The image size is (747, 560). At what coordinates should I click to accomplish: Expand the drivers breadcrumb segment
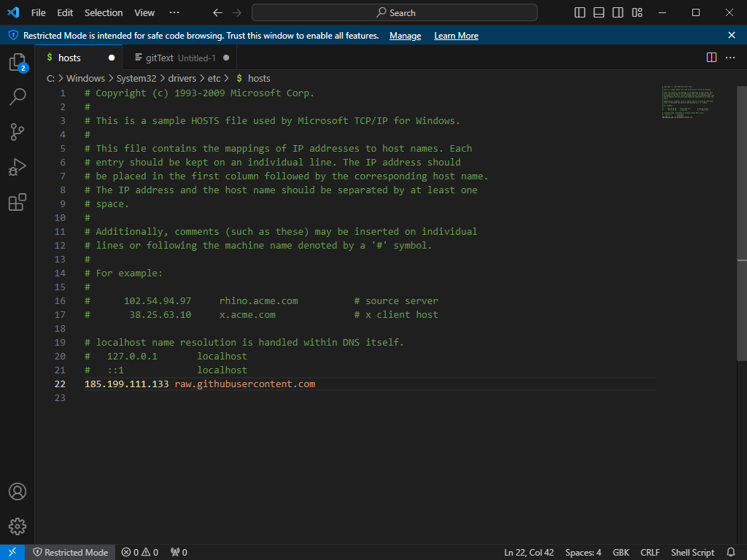[x=182, y=78]
